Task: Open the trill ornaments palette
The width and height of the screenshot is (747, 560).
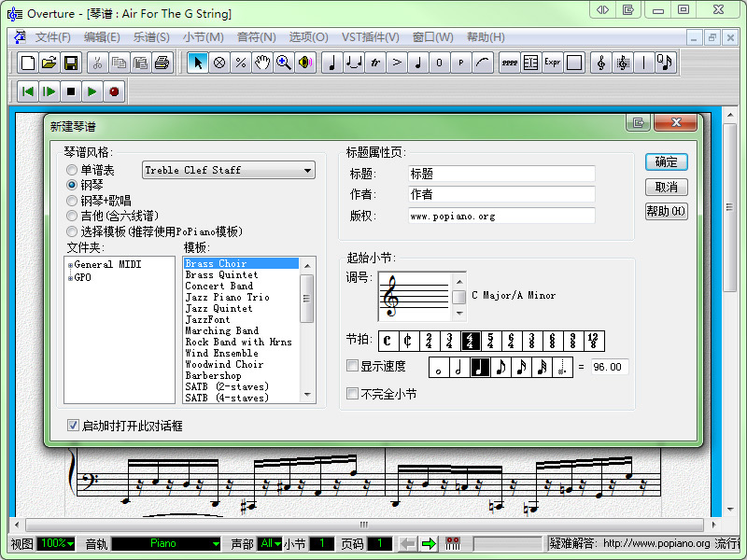Action: (x=375, y=63)
